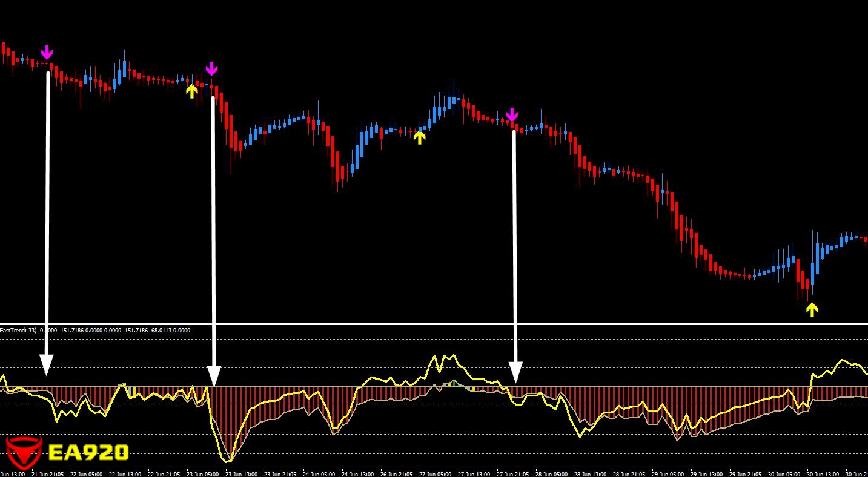The width and height of the screenshot is (868, 477).
Task: Click the 29 Jun 05:00 time label
Action: (x=668, y=474)
